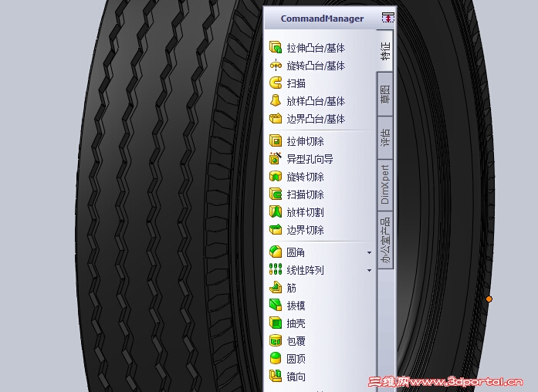Image resolution: width=538 pixels, height=392 pixels.
Task: Click the 包覆 wrap icon
Action: click(276, 341)
